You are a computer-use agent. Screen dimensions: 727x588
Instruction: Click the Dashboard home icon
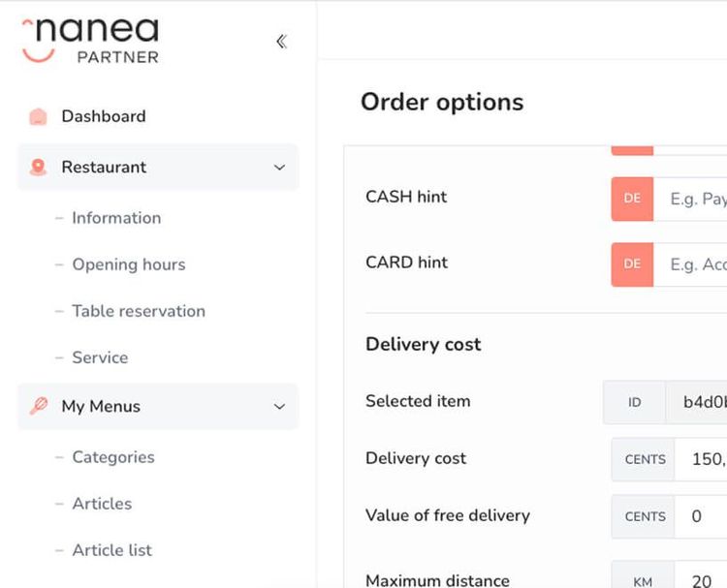(38, 116)
